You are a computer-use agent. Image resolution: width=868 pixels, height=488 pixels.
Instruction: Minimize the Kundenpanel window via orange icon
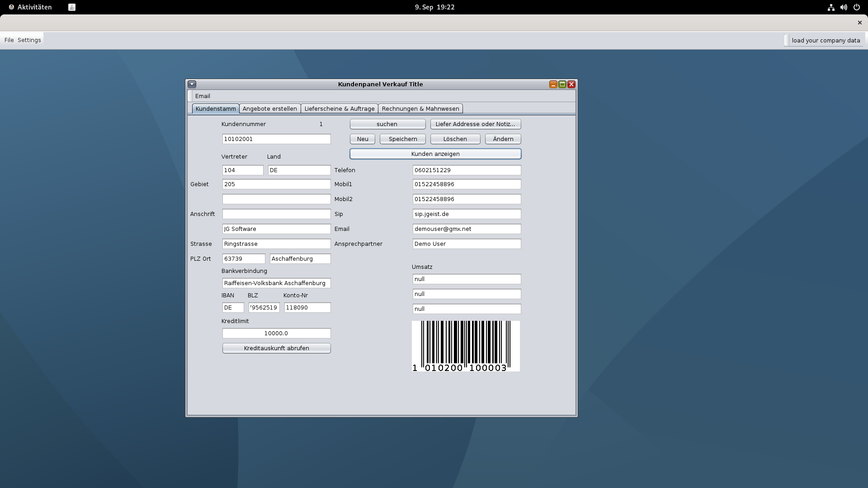553,84
